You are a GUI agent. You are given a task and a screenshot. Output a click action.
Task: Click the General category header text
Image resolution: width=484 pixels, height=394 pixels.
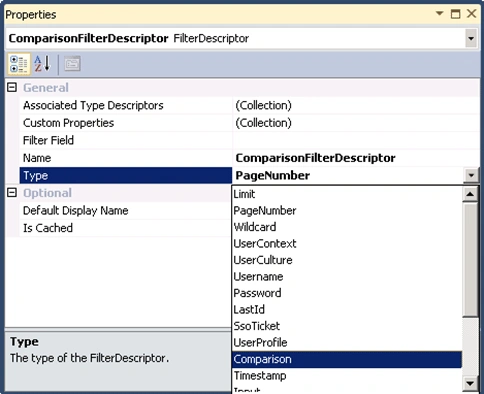pyautogui.click(x=46, y=88)
